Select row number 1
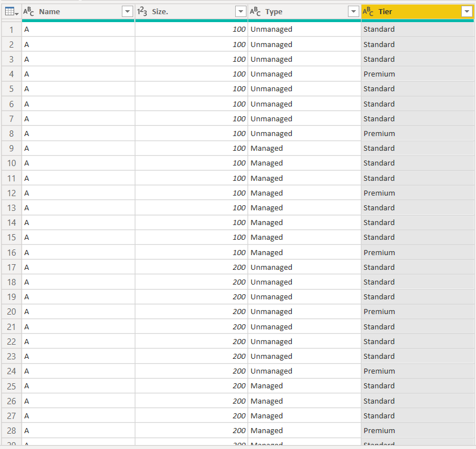The height and width of the screenshot is (449, 476). pos(11,29)
